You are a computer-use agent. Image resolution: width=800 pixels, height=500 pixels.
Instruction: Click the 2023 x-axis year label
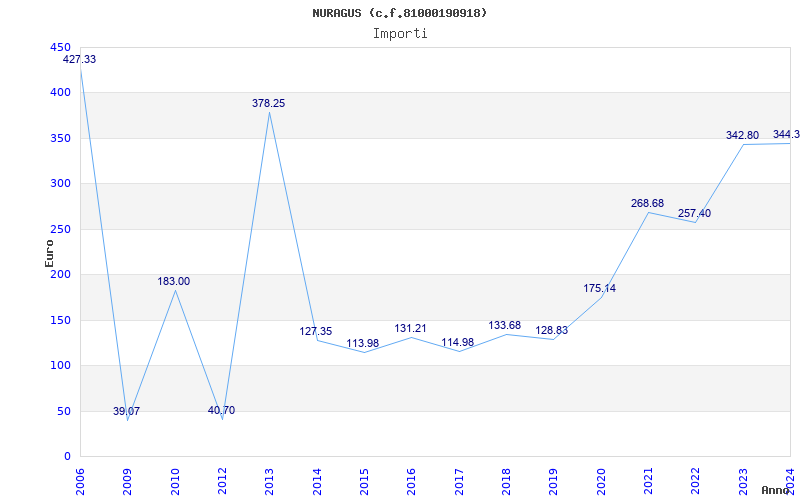[743, 482]
